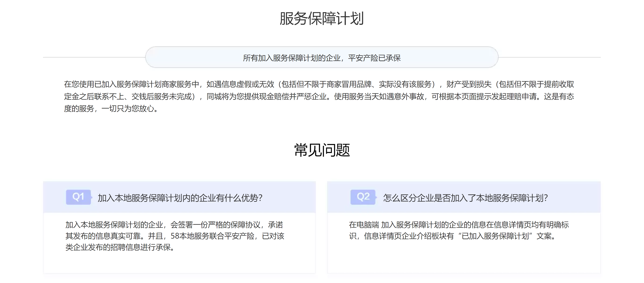This screenshot has height=283, width=644.
Task: Click the 在电脑端 text in the Q2 answer
Action: (364, 225)
